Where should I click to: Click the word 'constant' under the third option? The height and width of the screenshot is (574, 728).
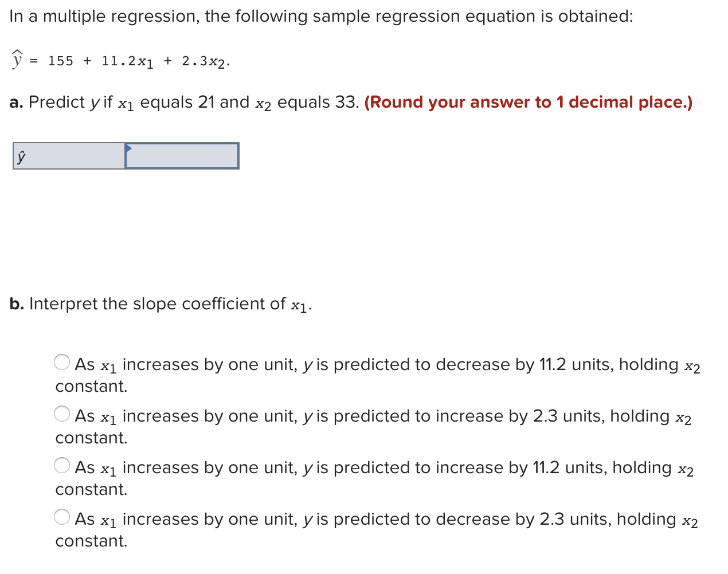coord(90,489)
